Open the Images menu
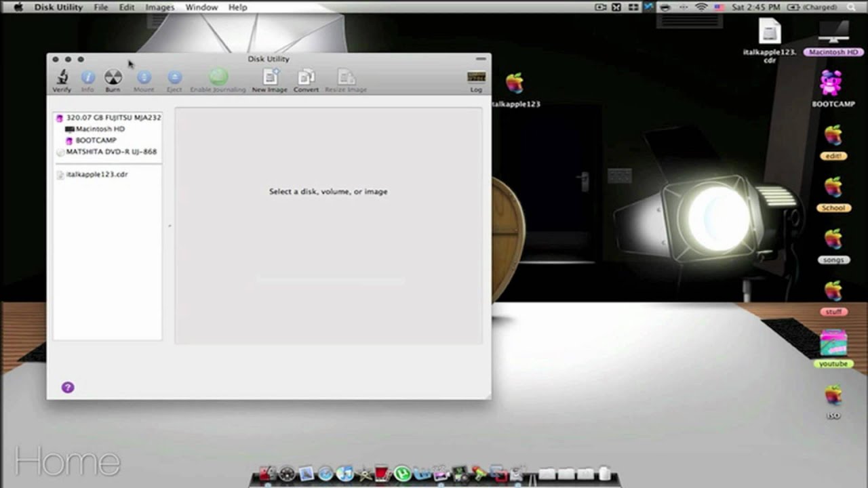Viewport: 868px width, 488px height. tap(160, 7)
